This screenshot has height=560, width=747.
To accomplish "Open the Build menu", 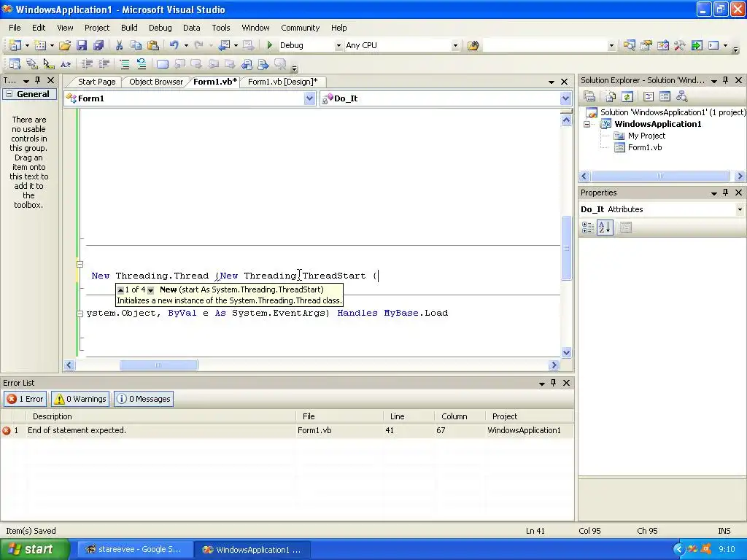I will (129, 28).
